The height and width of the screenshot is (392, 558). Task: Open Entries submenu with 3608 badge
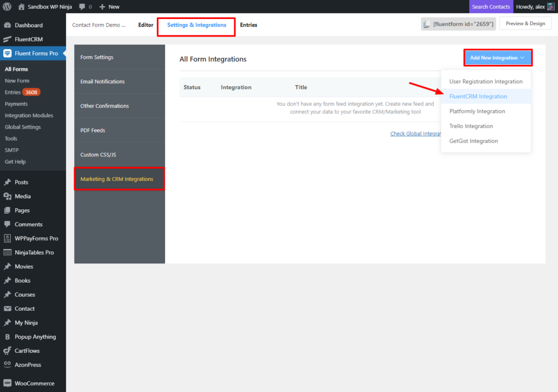coord(22,92)
